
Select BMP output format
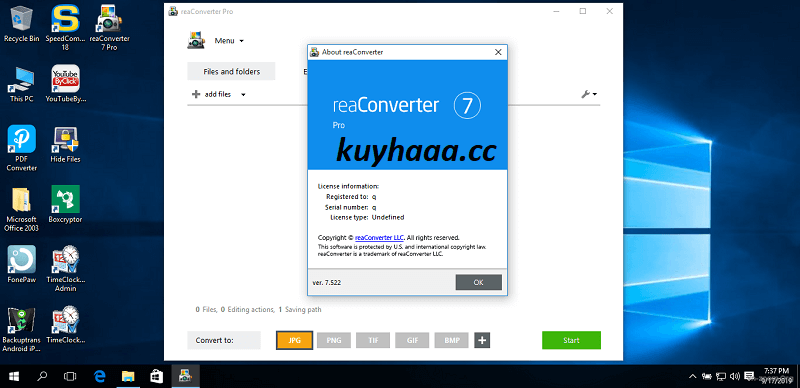click(452, 341)
